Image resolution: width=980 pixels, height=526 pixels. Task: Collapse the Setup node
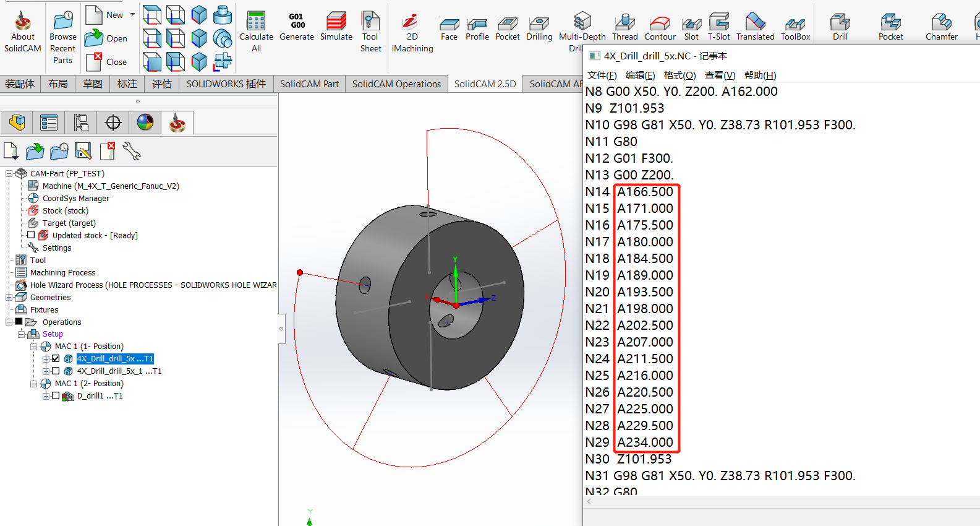pyautogui.click(x=22, y=334)
